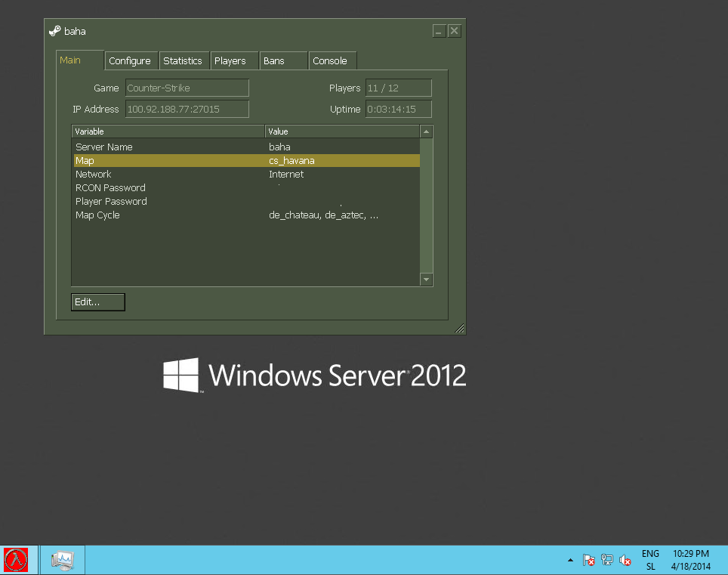Viewport: 728px width, 575px height.
Task: Select the Map row
Action: point(246,161)
